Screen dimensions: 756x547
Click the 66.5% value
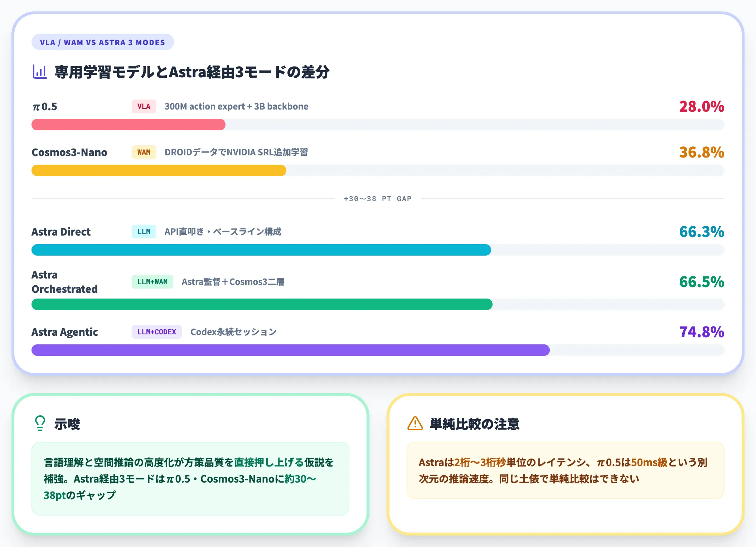702,282
